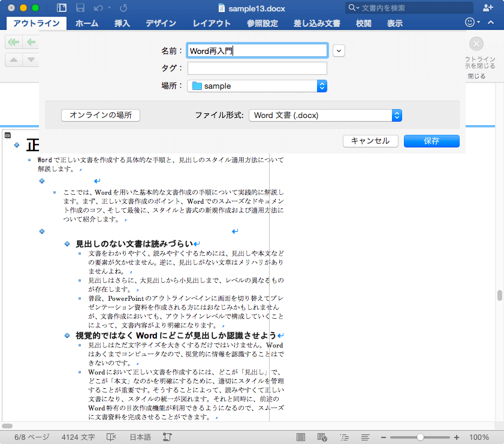Adjust the zoom slider knob

[x=420, y=437]
